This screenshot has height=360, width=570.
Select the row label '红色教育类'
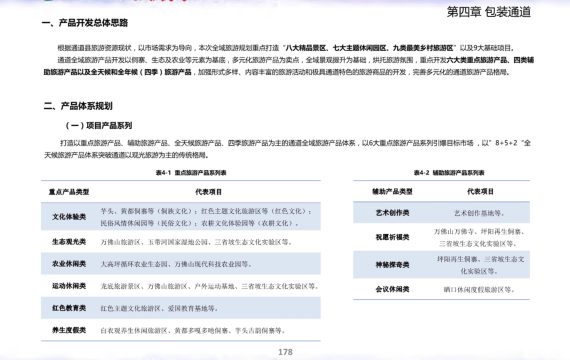coord(69,308)
